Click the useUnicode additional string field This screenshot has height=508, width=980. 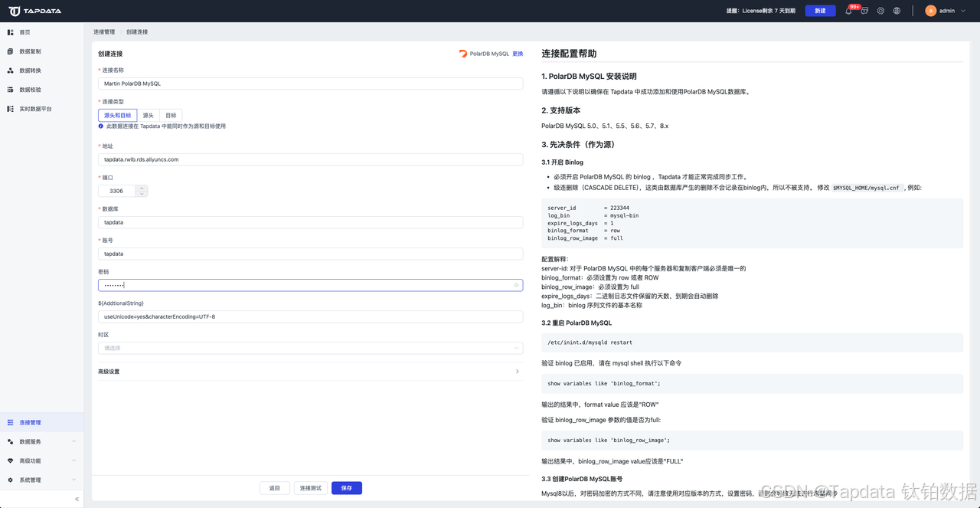310,316
